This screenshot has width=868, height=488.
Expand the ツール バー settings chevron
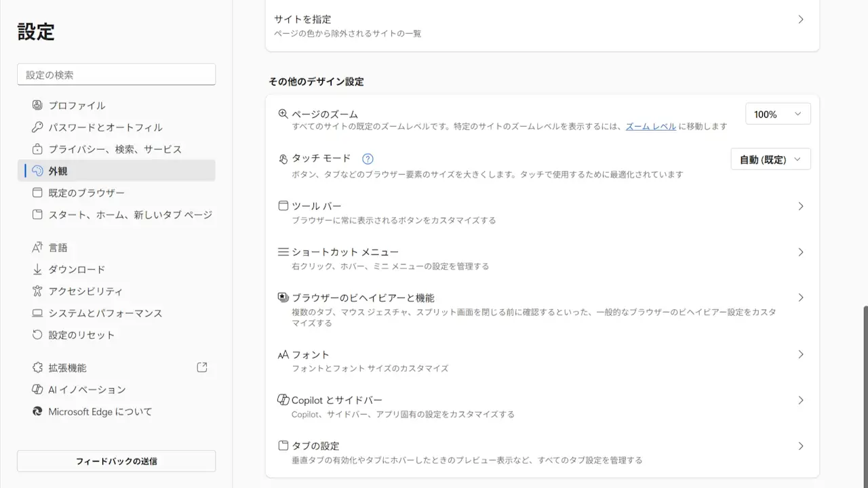pyautogui.click(x=800, y=206)
